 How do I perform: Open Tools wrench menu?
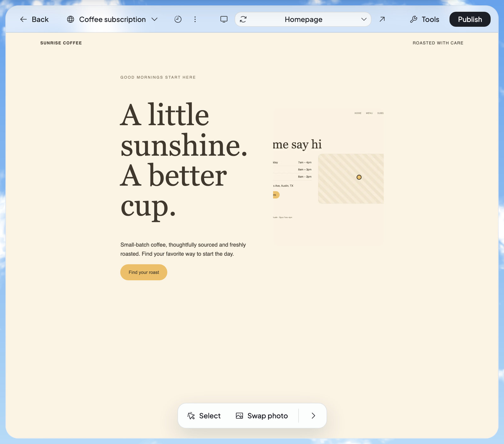tap(425, 19)
